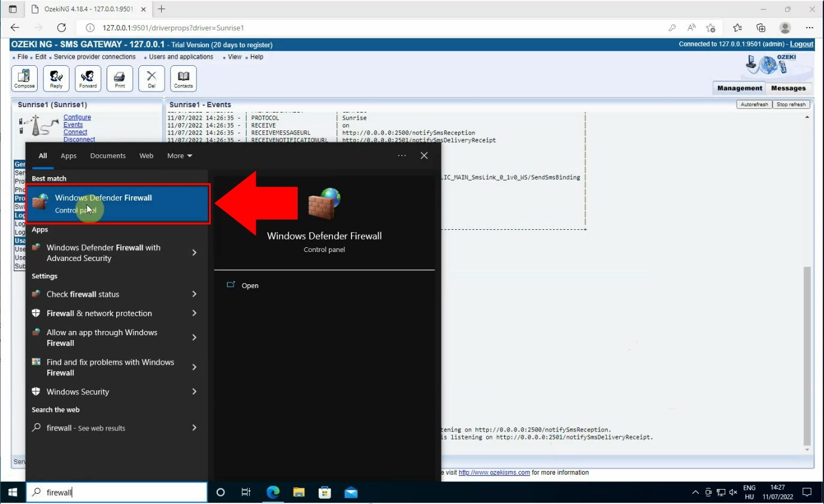This screenshot has height=504, width=824.
Task: Switch to the Apps search tab
Action: click(68, 156)
